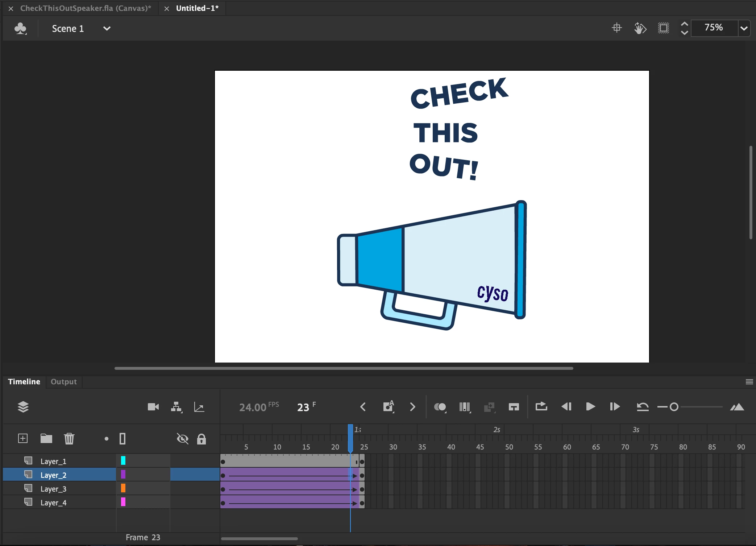Image resolution: width=756 pixels, height=546 pixels.
Task: Switch to the Output tab
Action: point(64,382)
